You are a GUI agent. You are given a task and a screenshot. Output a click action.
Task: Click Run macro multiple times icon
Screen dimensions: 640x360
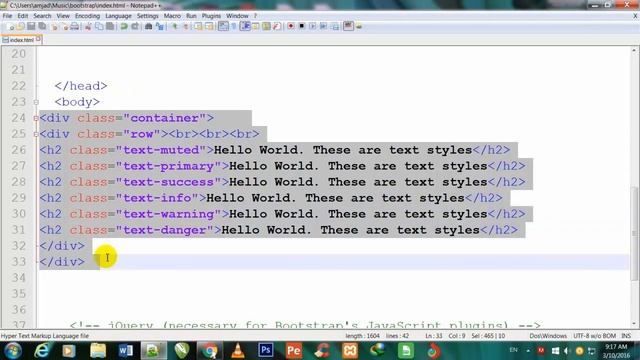323,27
